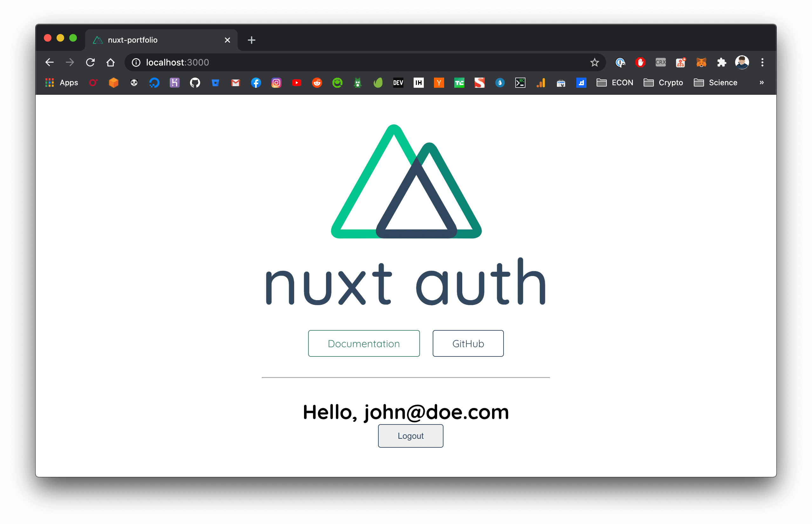812x524 pixels.
Task: Open the Heroku bookmark
Action: pyautogui.click(x=174, y=82)
